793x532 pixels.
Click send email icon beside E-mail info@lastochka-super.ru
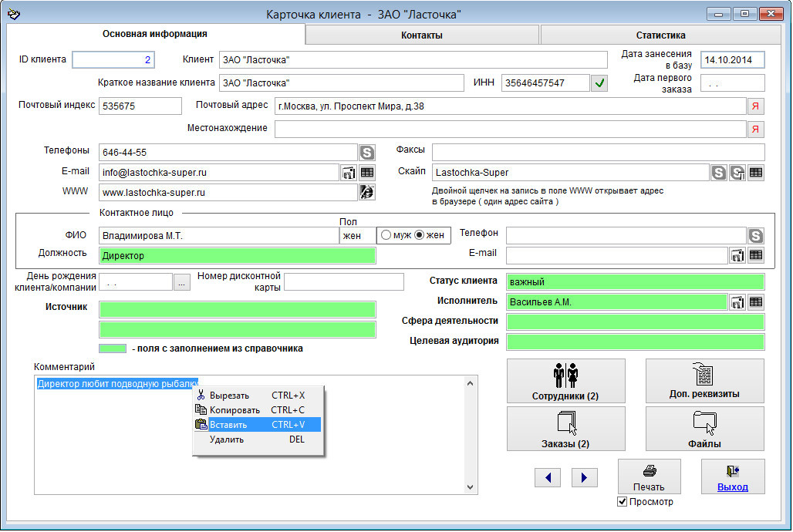point(349,173)
